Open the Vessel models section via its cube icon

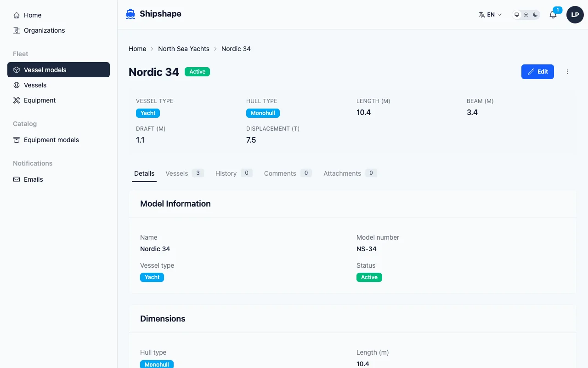17,69
